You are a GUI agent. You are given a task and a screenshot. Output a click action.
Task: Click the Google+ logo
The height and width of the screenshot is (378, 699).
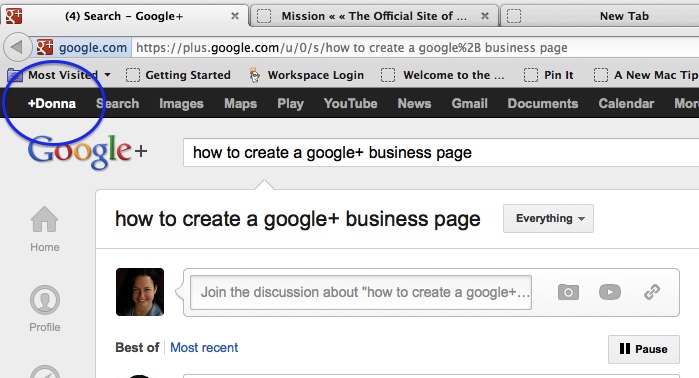point(87,152)
